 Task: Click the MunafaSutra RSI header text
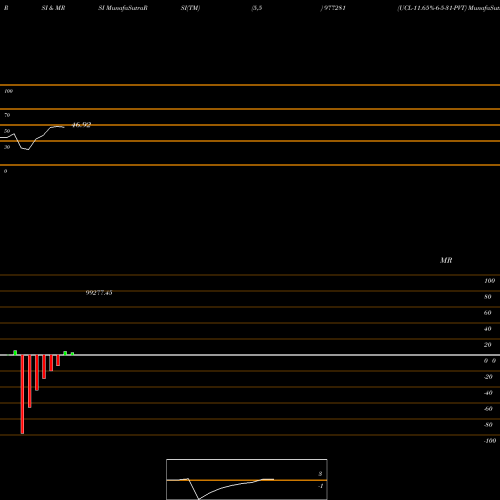(123, 8)
